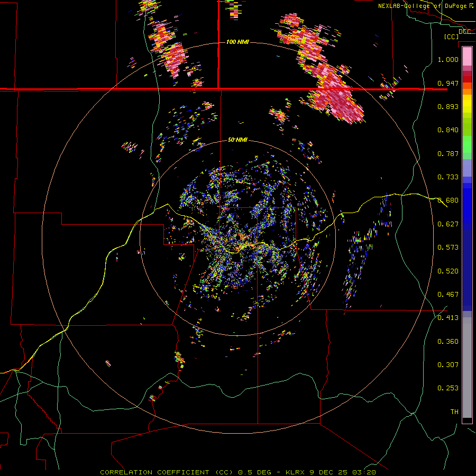Pick the bright green color bar segment

click(467, 144)
